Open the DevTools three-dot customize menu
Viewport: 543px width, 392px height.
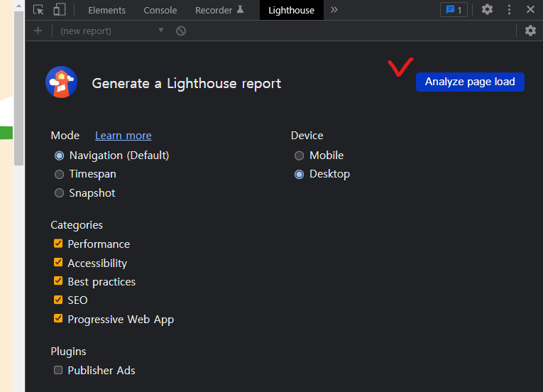tap(509, 10)
